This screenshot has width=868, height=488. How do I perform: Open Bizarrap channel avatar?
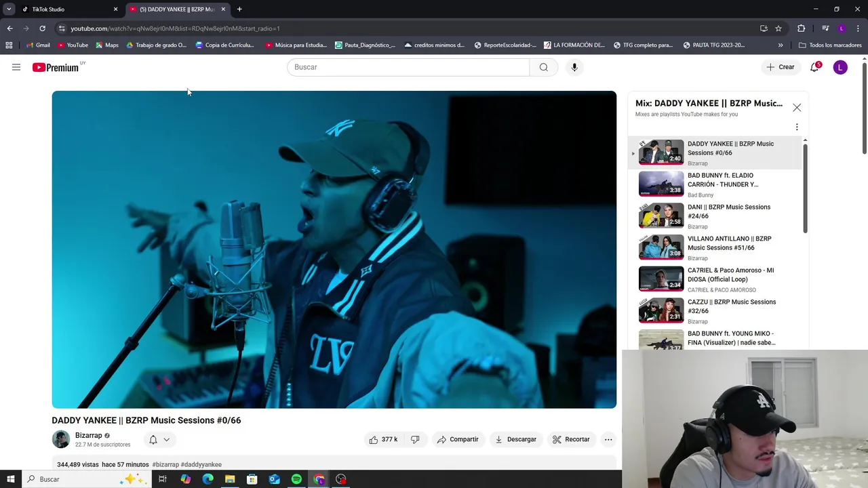point(61,439)
